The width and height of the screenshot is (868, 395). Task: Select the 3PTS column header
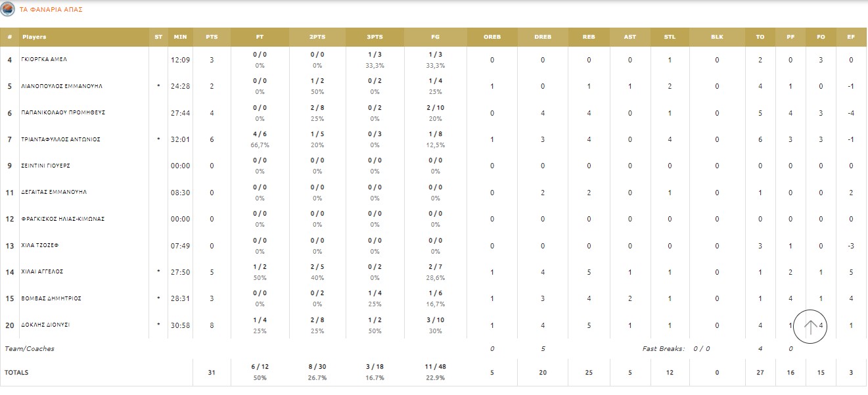(x=375, y=37)
